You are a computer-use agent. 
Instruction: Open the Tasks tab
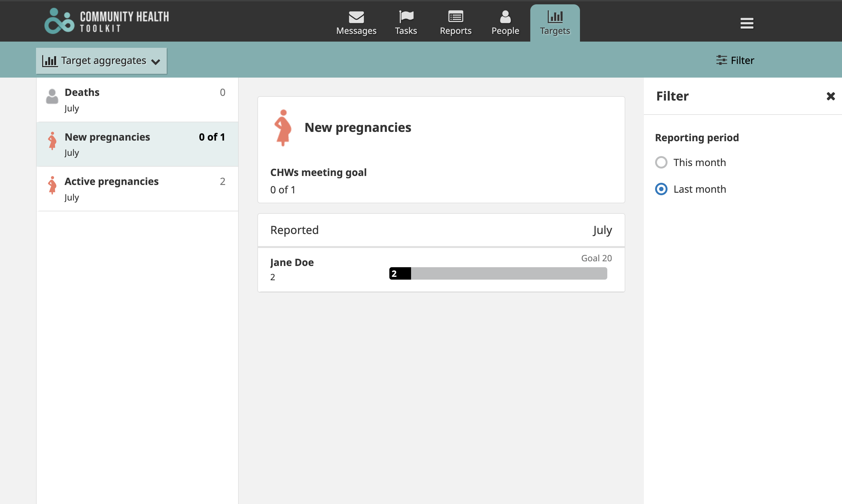point(406,23)
